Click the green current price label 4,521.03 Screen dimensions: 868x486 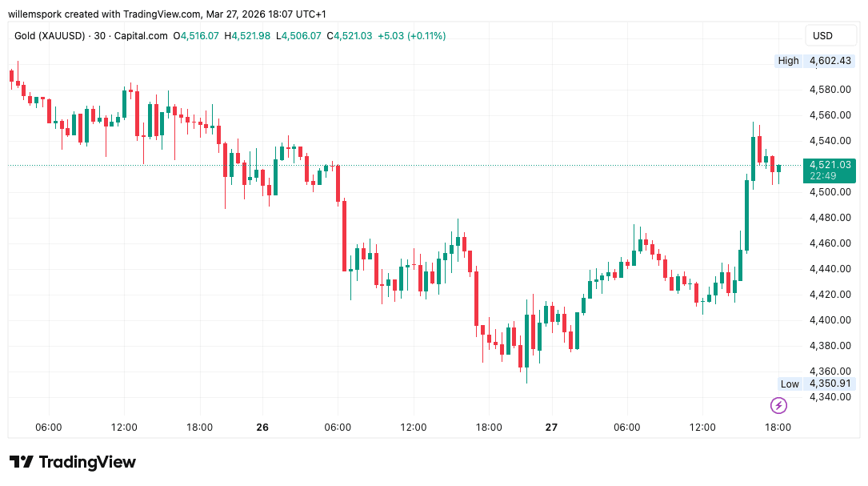(829, 164)
